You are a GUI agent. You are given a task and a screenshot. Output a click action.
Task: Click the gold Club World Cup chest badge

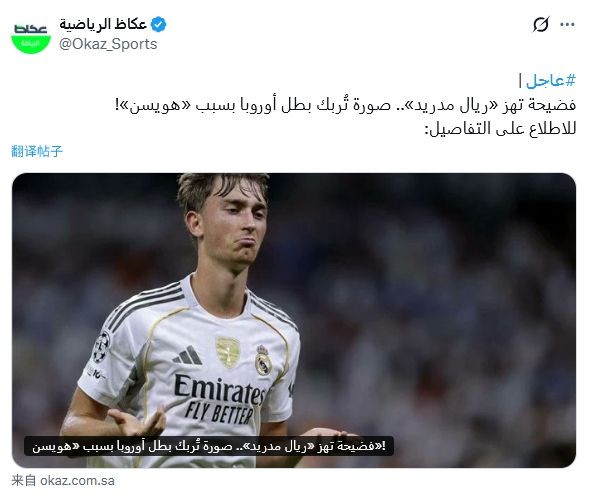coord(228,352)
